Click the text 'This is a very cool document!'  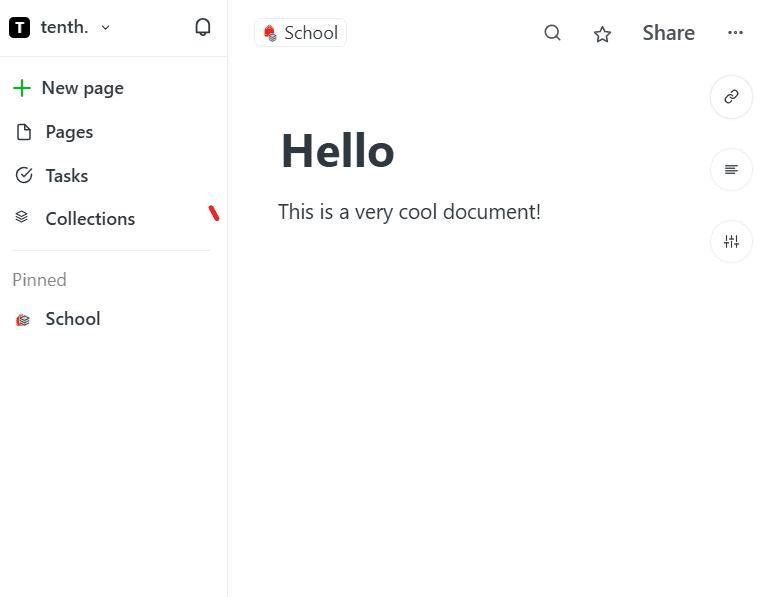click(x=409, y=212)
